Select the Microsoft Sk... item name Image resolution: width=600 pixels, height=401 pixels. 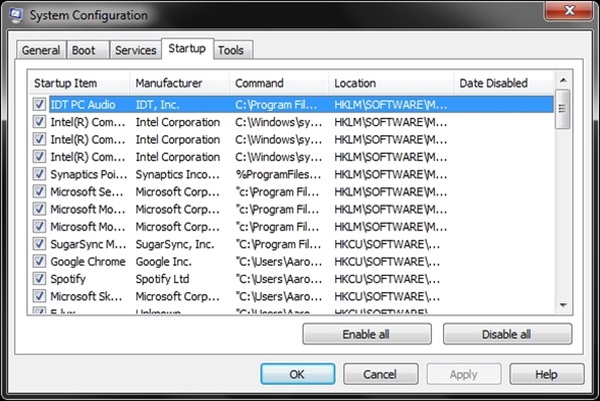point(86,296)
